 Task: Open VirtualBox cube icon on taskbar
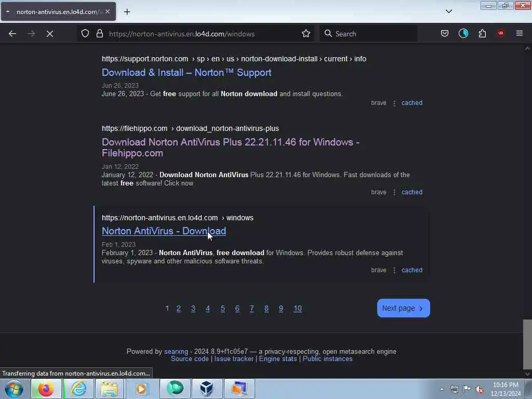click(x=206, y=389)
